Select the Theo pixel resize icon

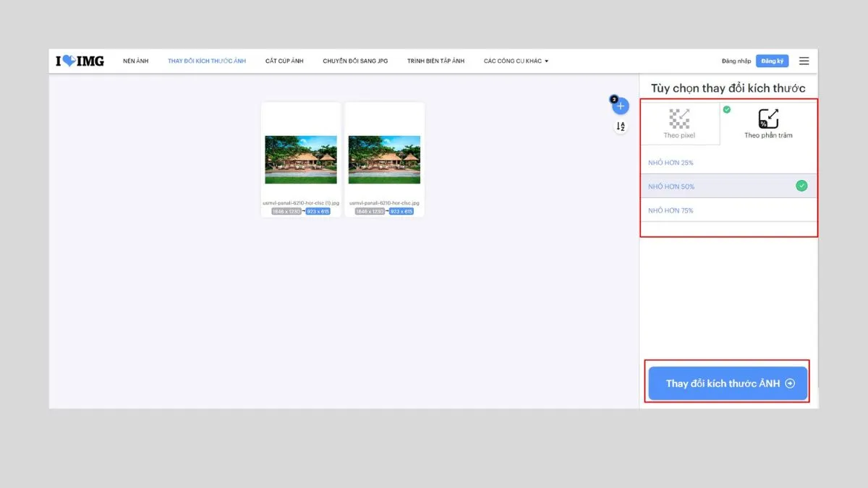(679, 119)
